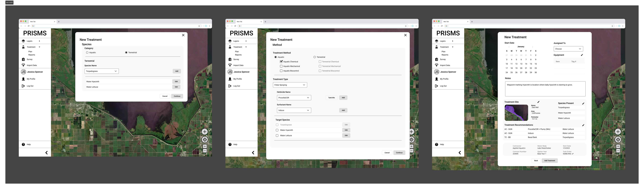The image size is (644, 189).
Task: Select January 18 in the Start Date calendar
Action: pyautogui.click(x=511, y=68)
